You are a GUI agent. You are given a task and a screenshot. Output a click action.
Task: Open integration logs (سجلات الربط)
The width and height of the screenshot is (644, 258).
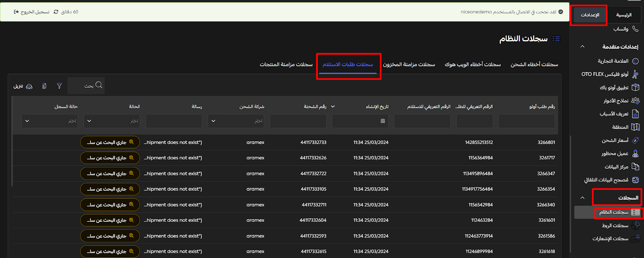621,225
